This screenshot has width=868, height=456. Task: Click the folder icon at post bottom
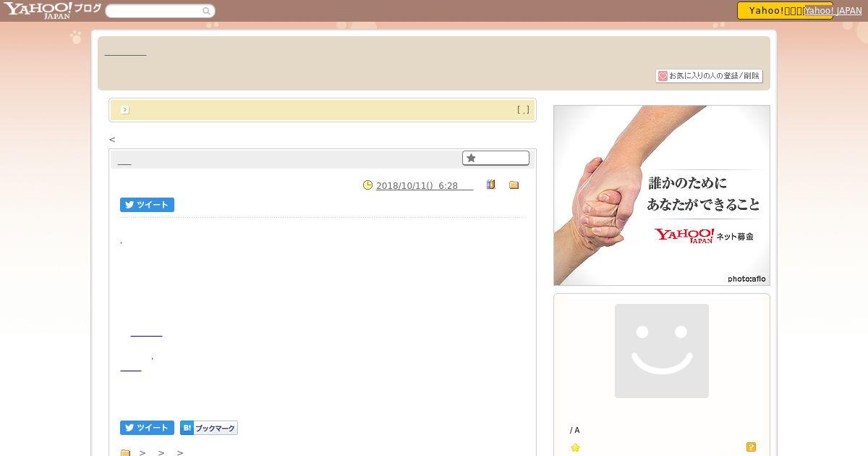click(x=125, y=453)
